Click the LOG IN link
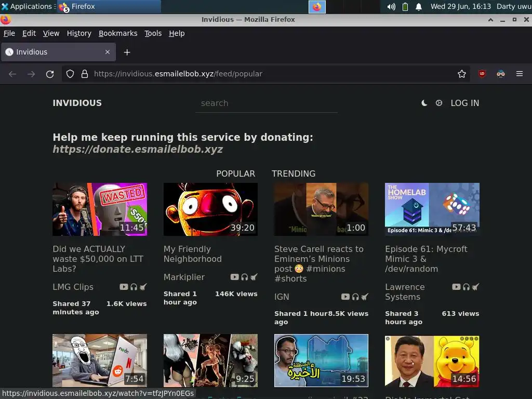 point(465,103)
